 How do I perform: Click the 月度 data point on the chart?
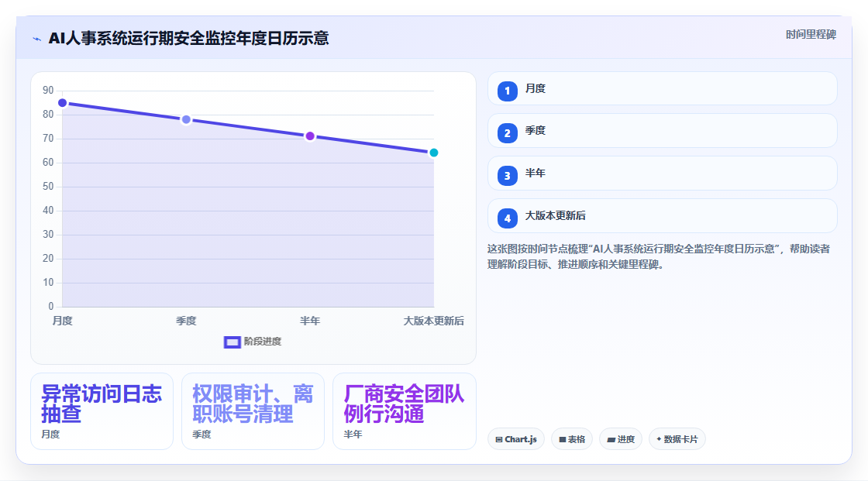tap(63, 103)
